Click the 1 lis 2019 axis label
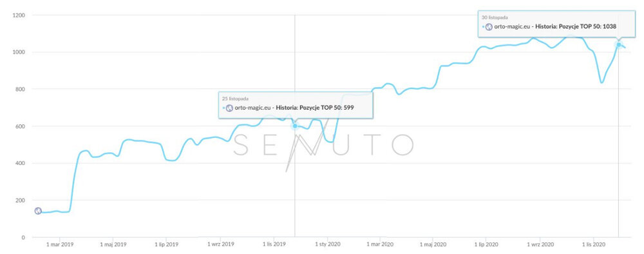The width and height of the screenshot is (644, 254). (273, 244)
